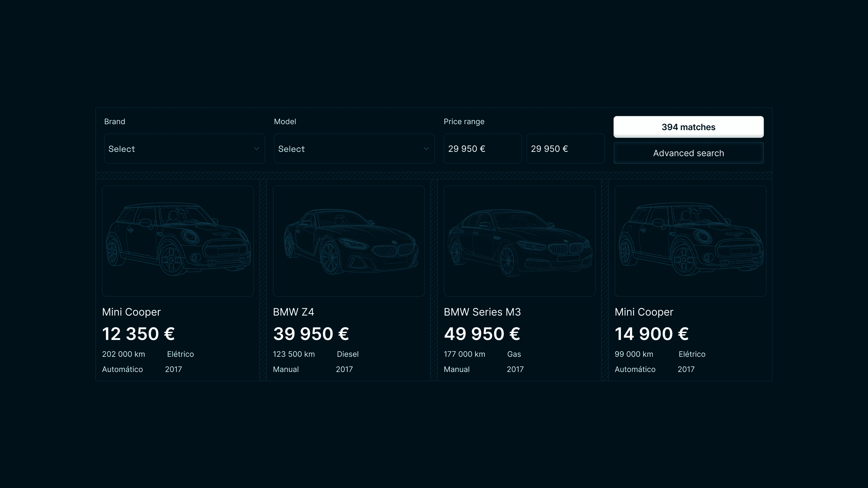Click the 202 000 km mileage

coord(124,354)
